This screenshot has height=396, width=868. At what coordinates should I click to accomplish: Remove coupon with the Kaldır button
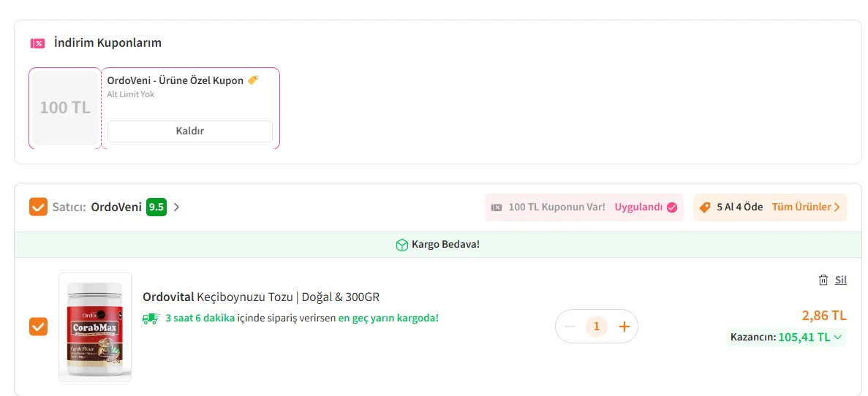pyautogui.click(x=190, y=132)
